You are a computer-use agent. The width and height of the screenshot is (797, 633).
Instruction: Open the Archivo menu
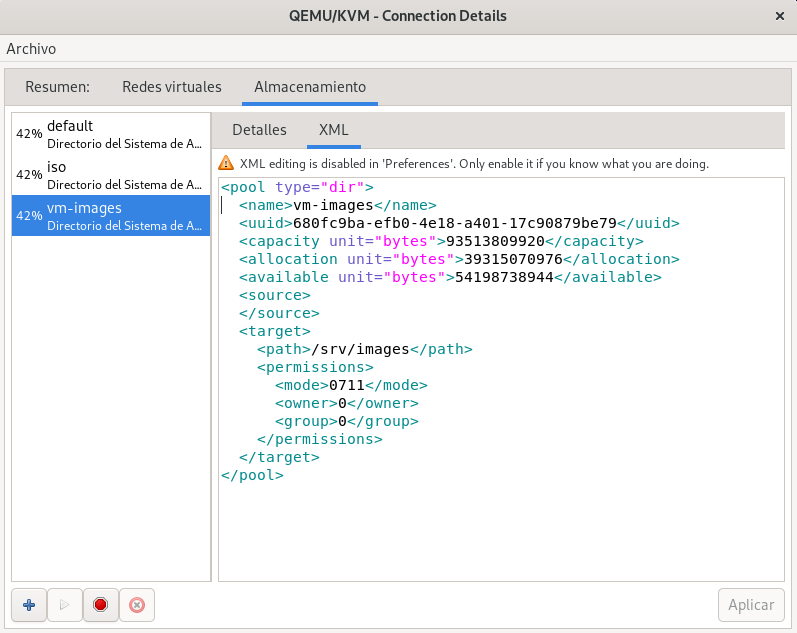31,49
